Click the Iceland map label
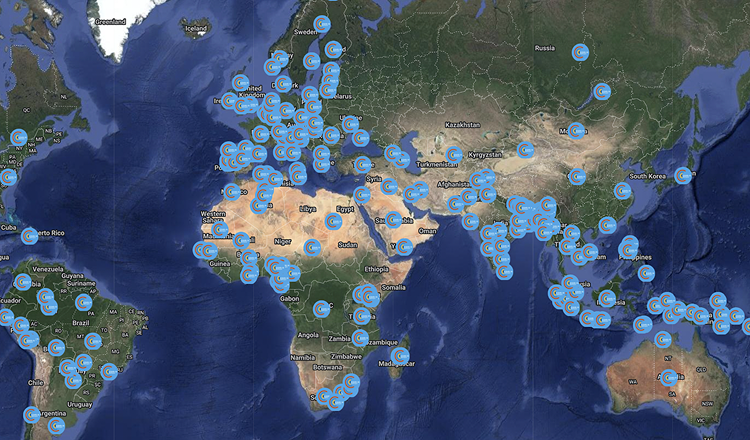This screenshot has height=440, width=750. coord(195,29)
